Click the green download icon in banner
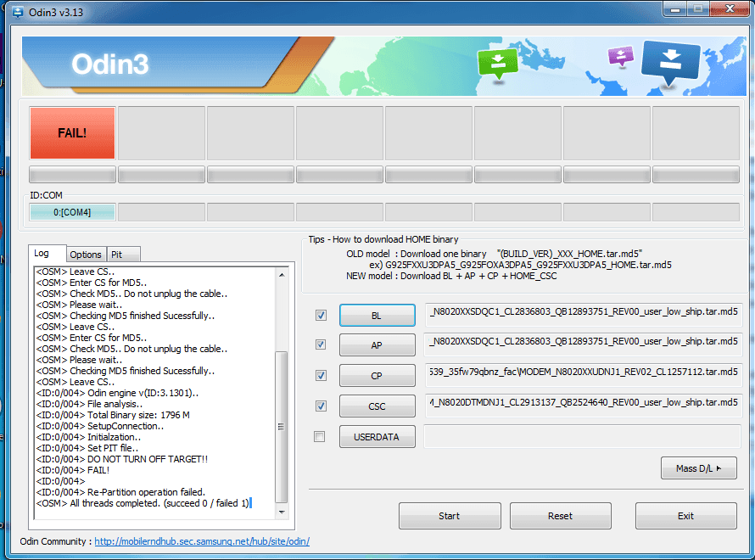The image size is (755, 560). point(498,63)
